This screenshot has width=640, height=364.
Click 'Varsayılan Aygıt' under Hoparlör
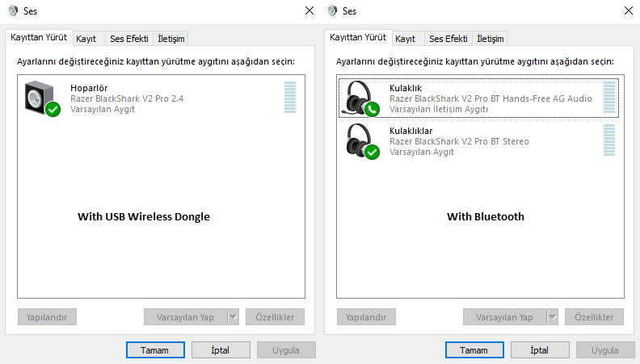[x=103, y=109]
